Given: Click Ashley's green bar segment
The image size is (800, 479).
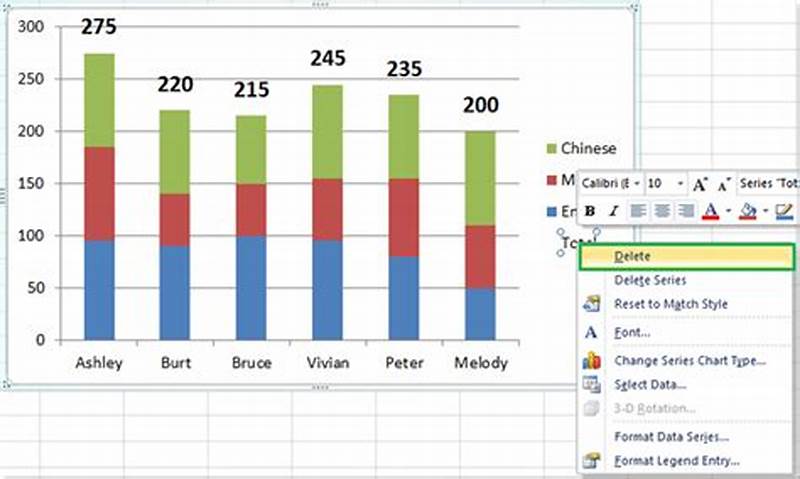Looking at the screenshot, I should point(99,100).
